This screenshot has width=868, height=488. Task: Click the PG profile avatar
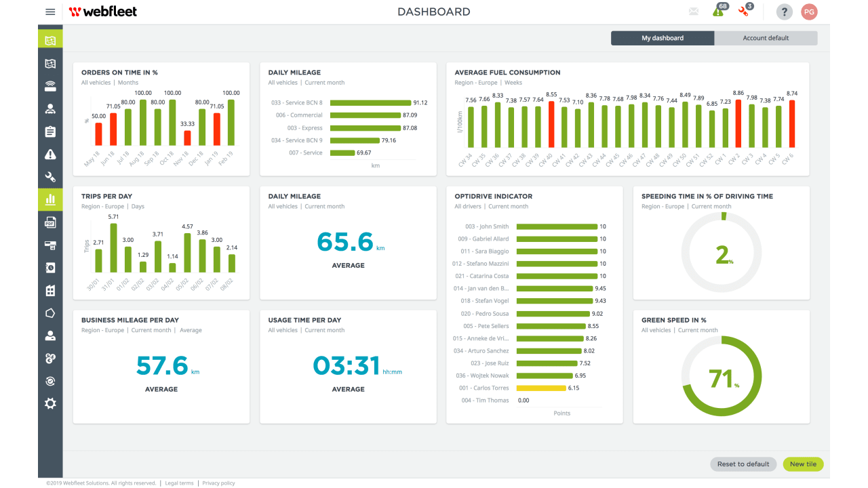pyautogui.click(x=809, y=12)
